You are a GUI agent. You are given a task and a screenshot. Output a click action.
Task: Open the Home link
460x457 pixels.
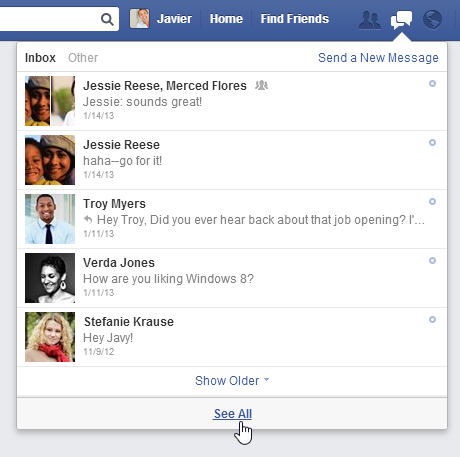tap(226, 19)
